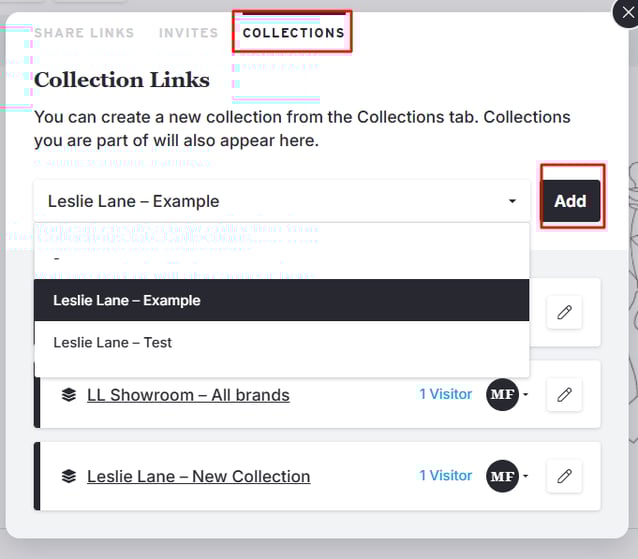The height and width of the screenshot is (559, 638).
Task: Close the share dialog with the X
Action: click(625, 12)
